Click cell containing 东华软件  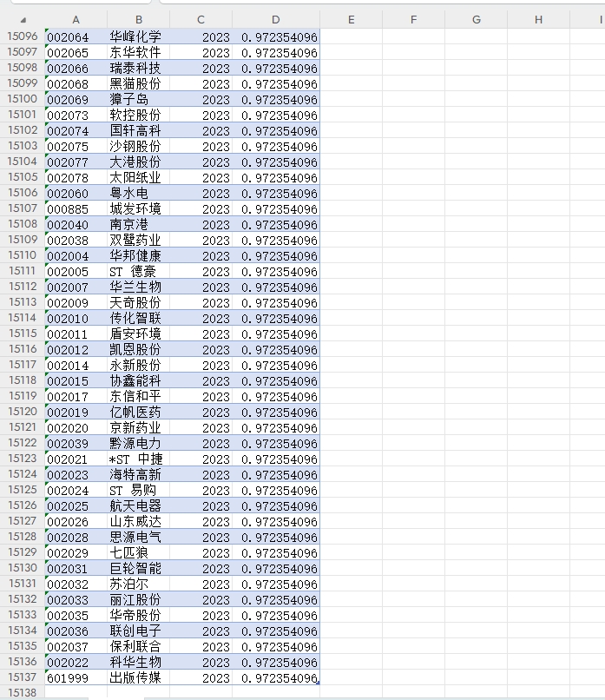138,52
